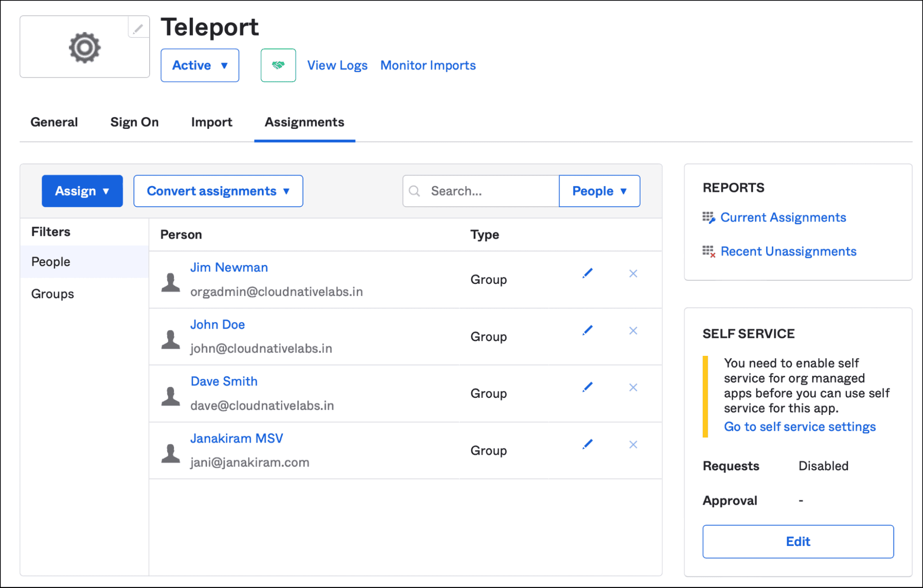Image resolution: width=923 pixels, height=588 pixels.
Task: Expand the Assign dropdown button
Action: pos(82,191)
